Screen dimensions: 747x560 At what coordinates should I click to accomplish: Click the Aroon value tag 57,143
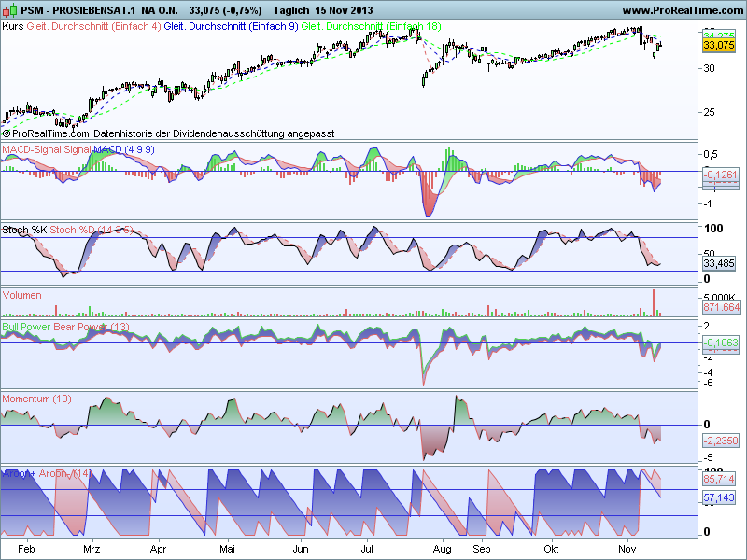pos(718,497)
